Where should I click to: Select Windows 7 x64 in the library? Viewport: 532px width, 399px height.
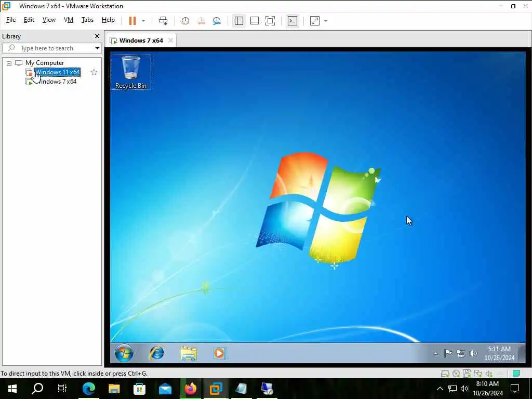tap(57, 82)
